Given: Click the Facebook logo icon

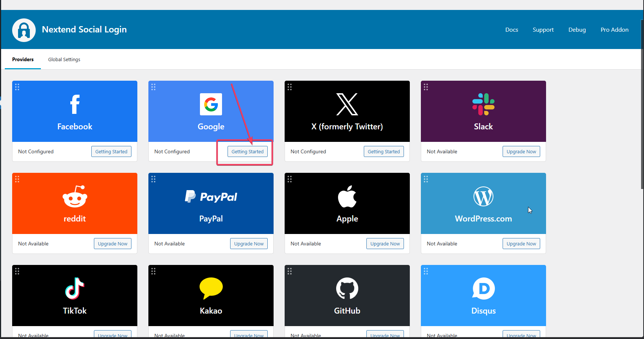Looking at the screenshot, I should click(x=75, y=104).
